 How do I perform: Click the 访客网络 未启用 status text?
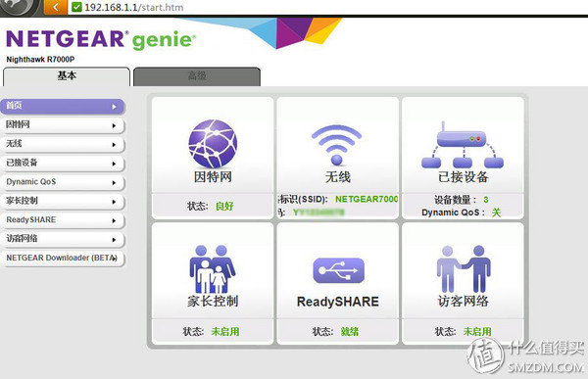[477, 331]
